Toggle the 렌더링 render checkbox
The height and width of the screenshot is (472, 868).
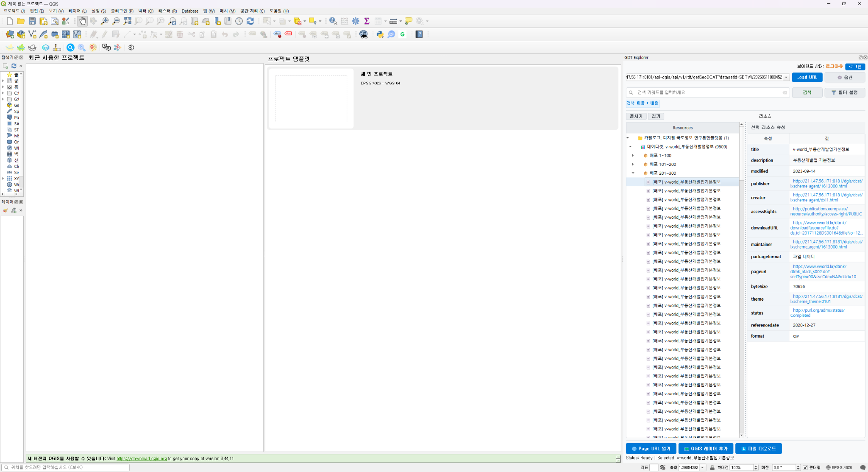pos(805,467)
